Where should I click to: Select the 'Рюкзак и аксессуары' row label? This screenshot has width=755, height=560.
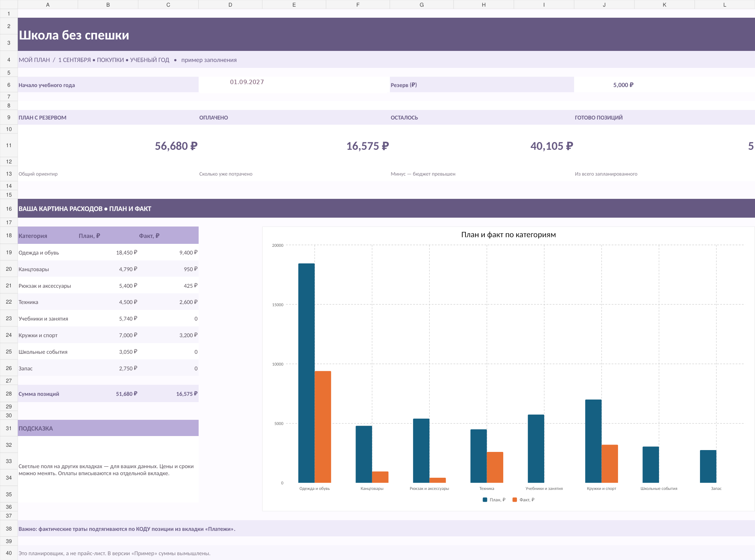[48, 286]
